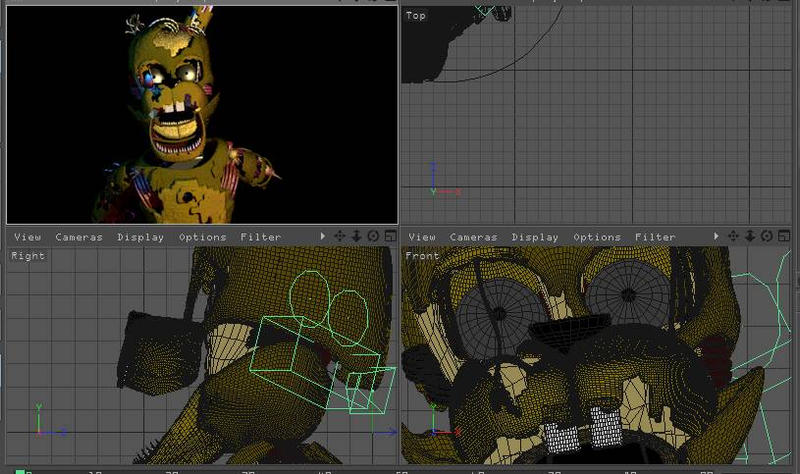Open Cameras menu above Right viewport

coord(79,237)
